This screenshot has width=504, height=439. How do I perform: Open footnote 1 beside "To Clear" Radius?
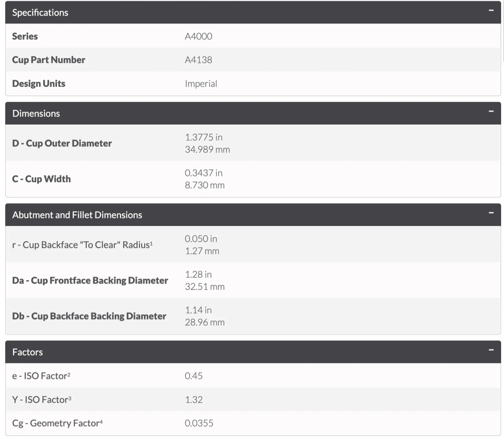[x=151, y=243]
